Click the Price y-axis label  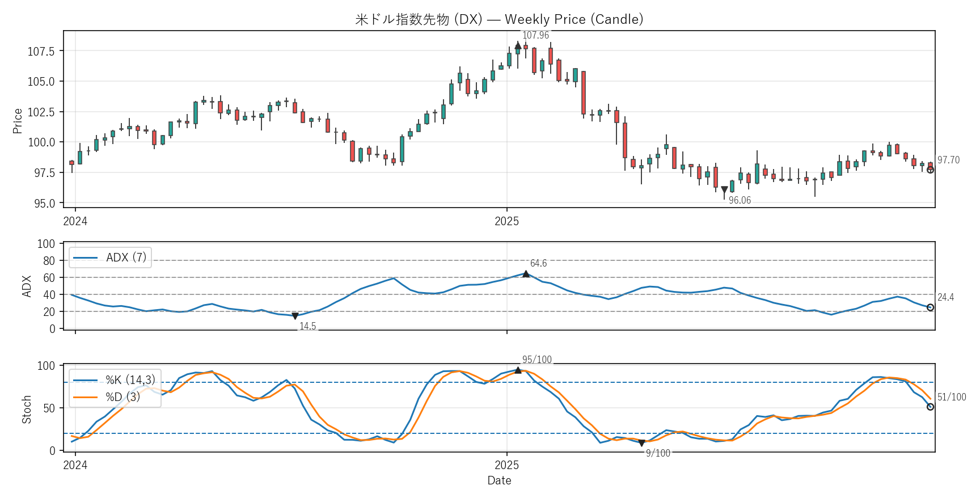click(x=18, y=121)
